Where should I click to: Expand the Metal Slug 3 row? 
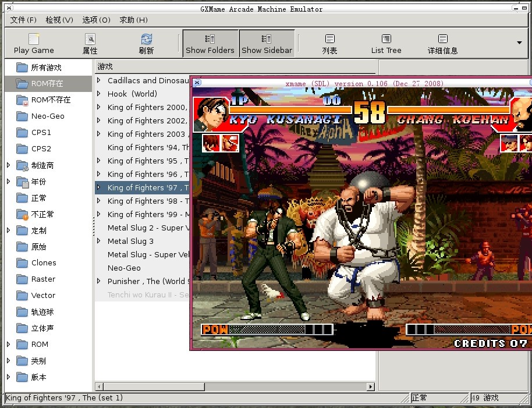(x=99, y=241)
